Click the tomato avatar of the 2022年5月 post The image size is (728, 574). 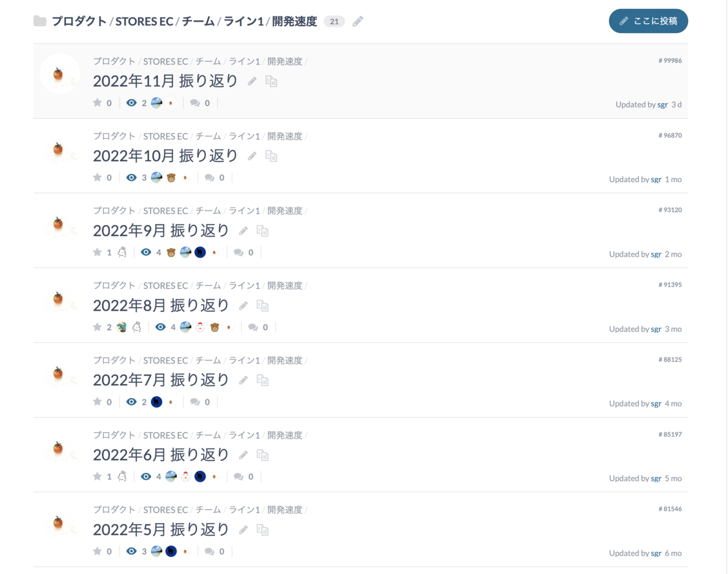(x=58, y=522)
